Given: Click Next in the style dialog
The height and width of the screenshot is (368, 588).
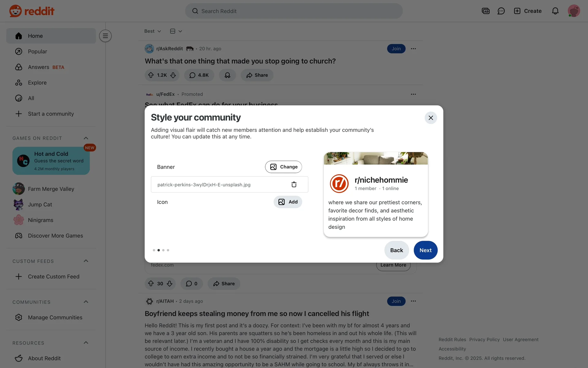Looking at the screenshot, I should [x=425, y=250].
